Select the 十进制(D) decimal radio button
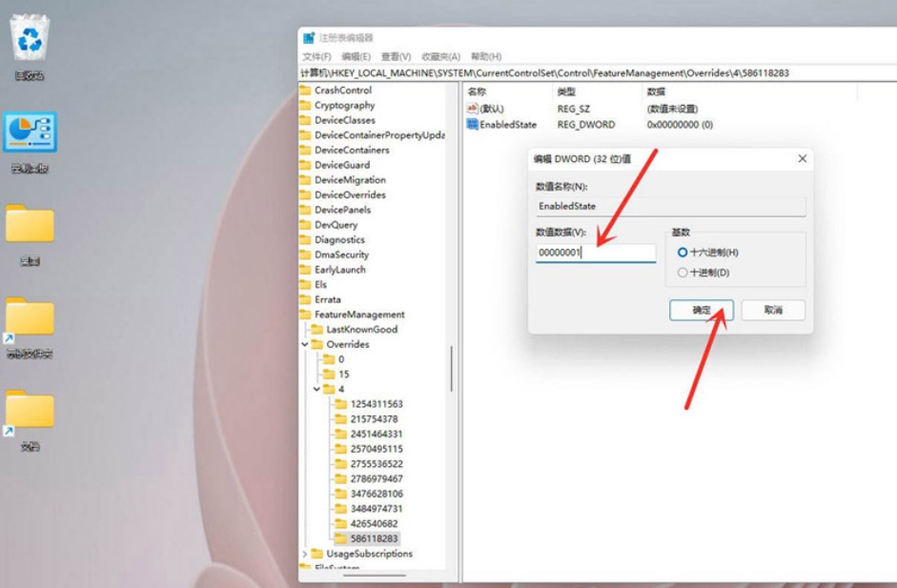Viewport: 897px width, 588px height. (x=682, y=273)
